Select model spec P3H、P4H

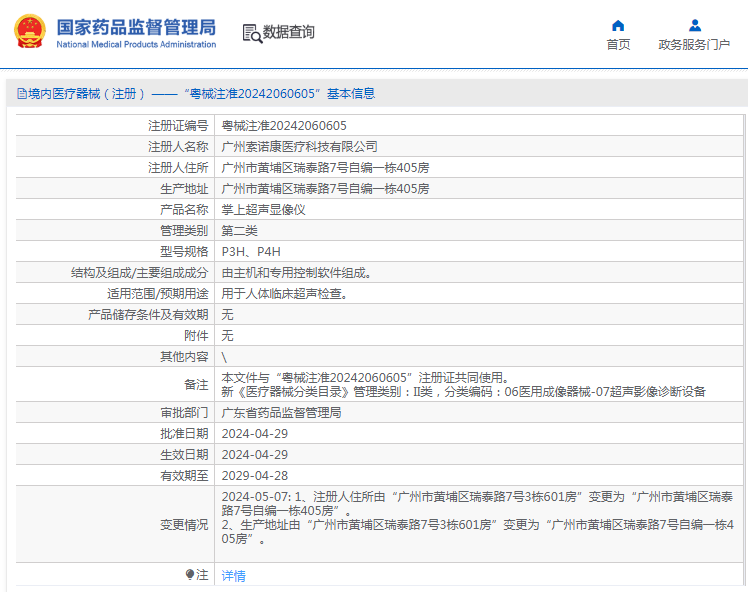(251, 252)
